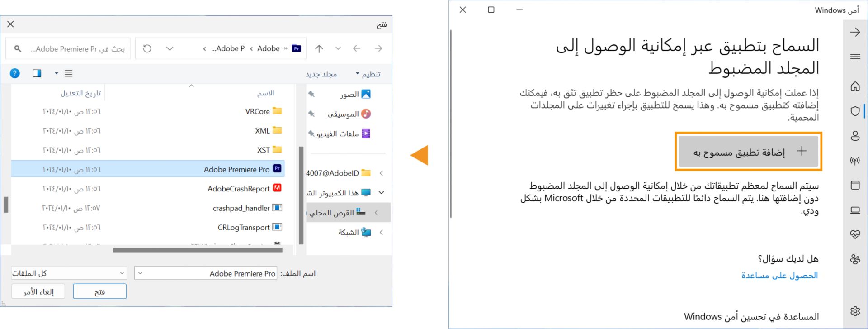Click the فتح open button
The height and width of the screenshot is (329, 868).
[x=100, y=291]
